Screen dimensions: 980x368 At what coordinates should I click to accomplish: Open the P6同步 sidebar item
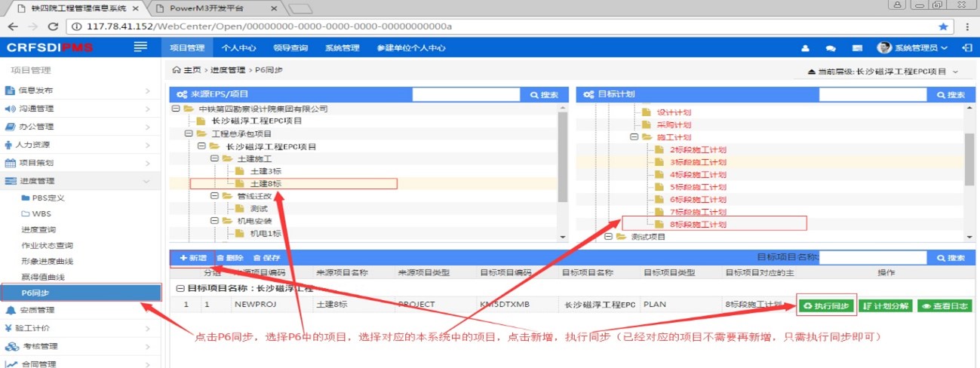[81, 293]
